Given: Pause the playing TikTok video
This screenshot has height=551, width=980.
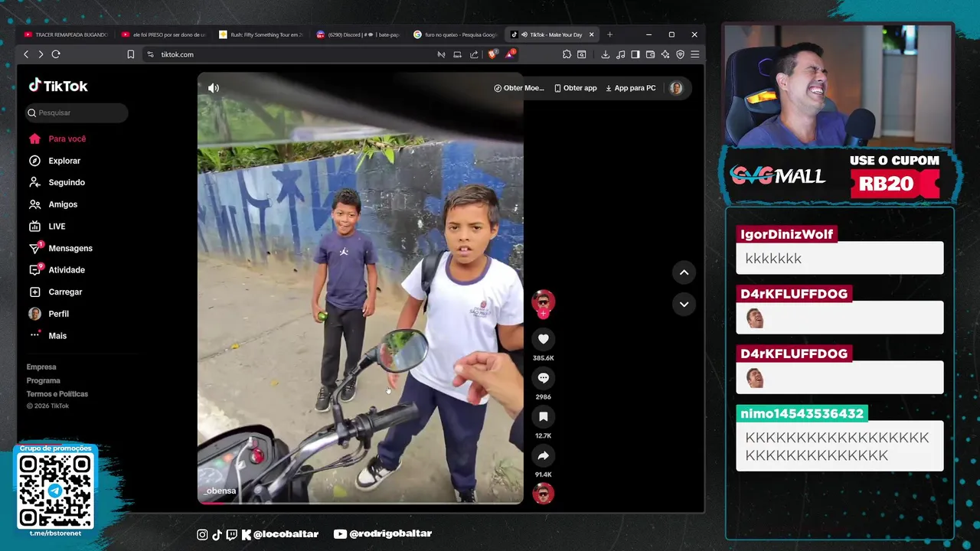Looking at the screenshot, I should (x=361, y=288).
